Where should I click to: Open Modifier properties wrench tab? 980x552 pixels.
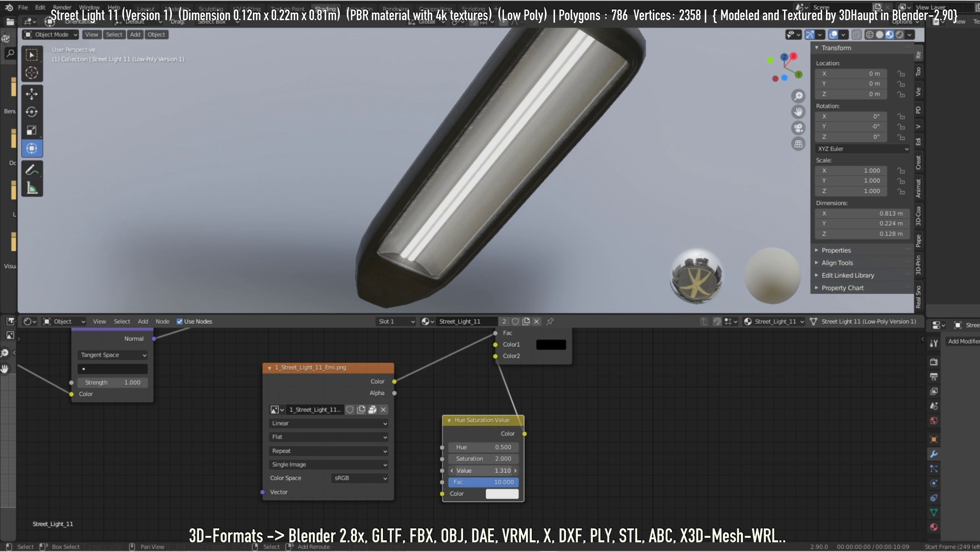pyautogui.click(x=934, y=454)
